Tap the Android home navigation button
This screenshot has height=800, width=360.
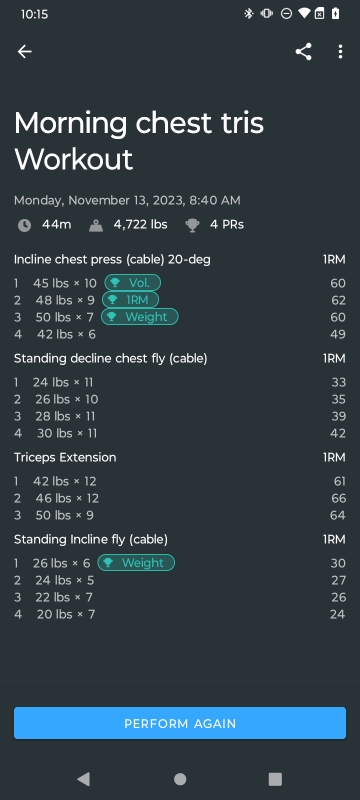pos(180,779)
